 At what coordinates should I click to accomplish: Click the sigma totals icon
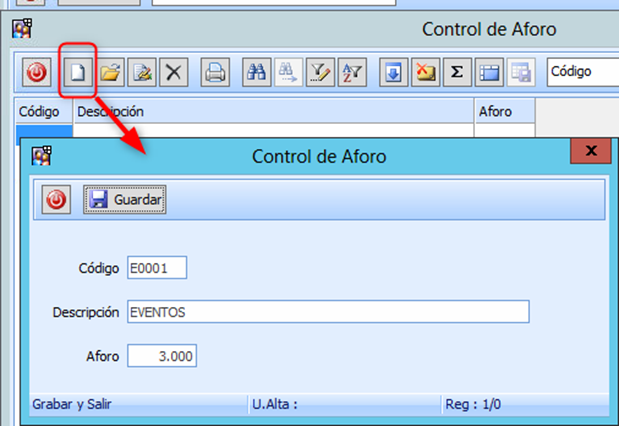(456, 72)
